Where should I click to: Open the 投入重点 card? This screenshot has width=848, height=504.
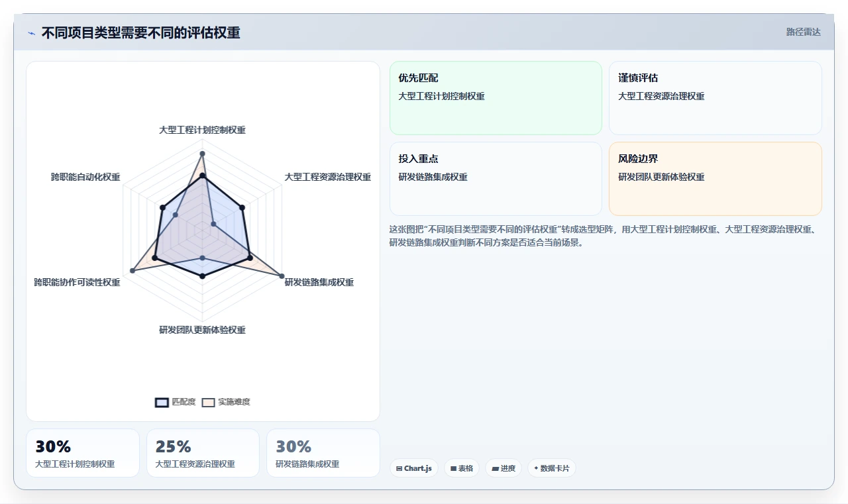tap(496, 179)
